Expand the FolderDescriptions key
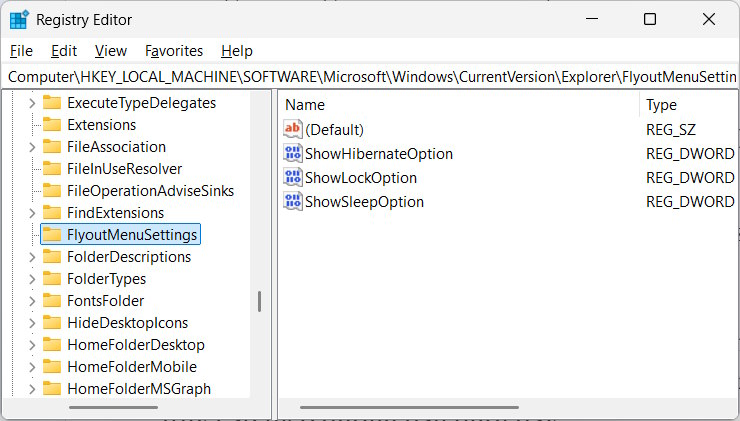This screenshot has width=740, height=421. pyautogui.click(x=32, y=257)
